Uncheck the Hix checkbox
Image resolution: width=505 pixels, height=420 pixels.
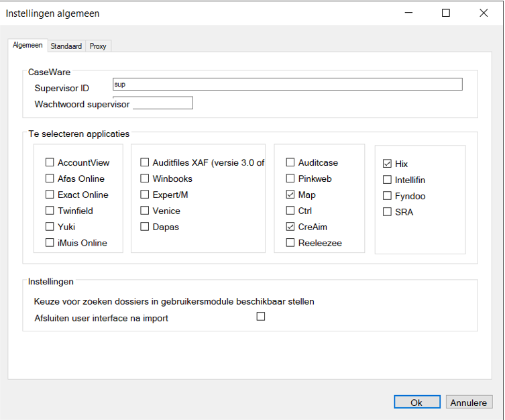pyautogui.click(x=387, y=163)
